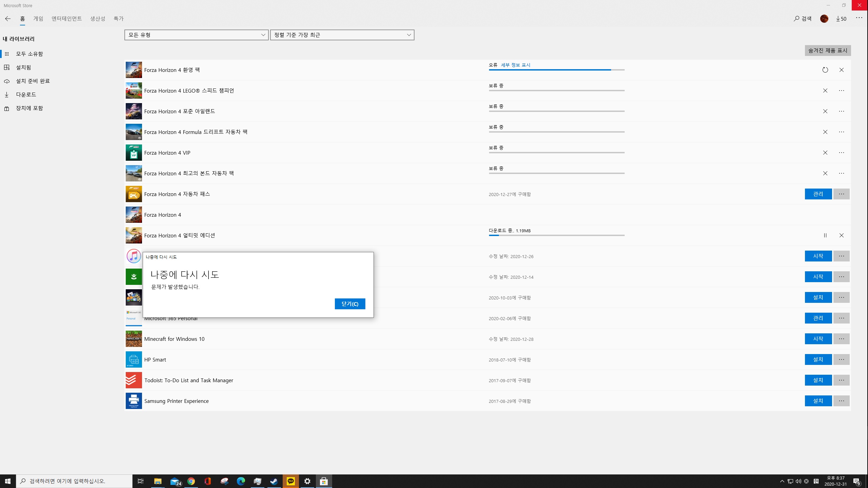Install Samsung Printer Experience
The width and height of the screenshot is (868, 488).
(818, 401)
